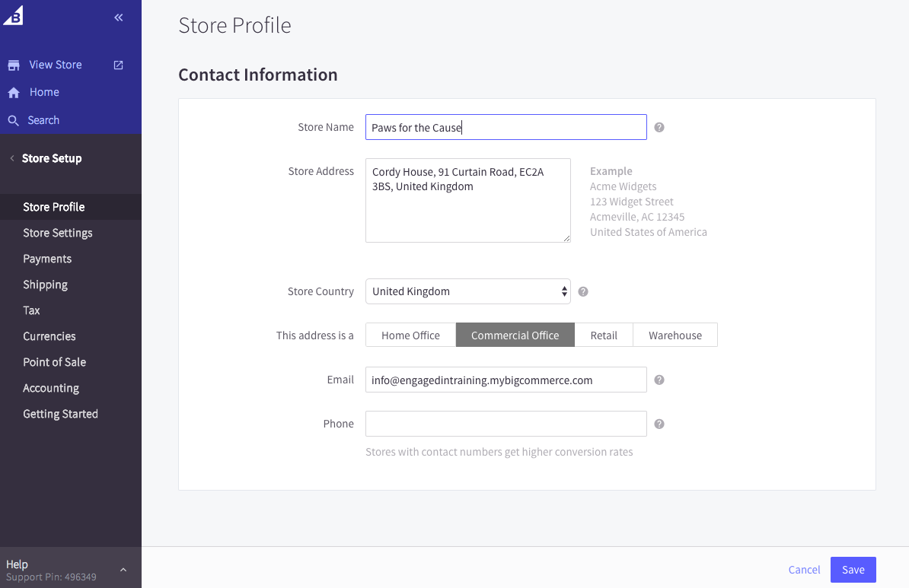909x588 pixels.
Task: Click help icon next to Phone field
Action: [659, 424]
